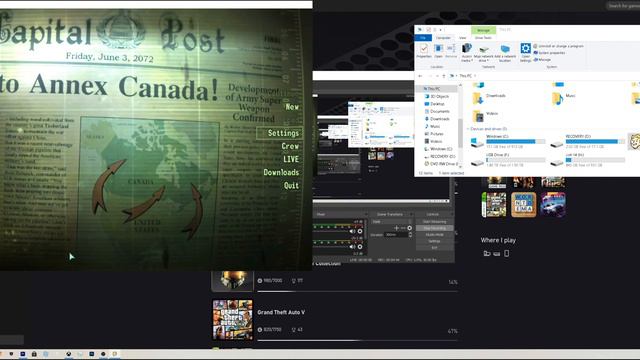Switch to the View ribbon tab
640x360 pixels.
tap(462, 38)
